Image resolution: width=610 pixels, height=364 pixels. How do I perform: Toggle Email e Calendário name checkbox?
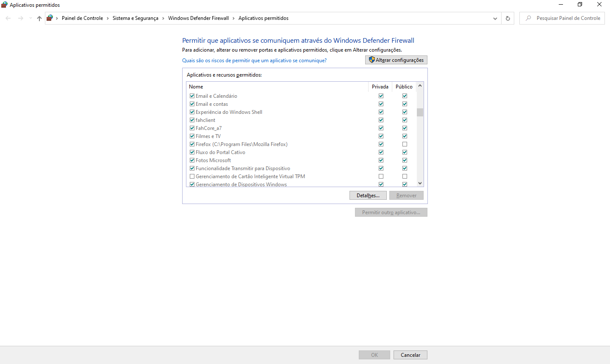coord(192,96)
